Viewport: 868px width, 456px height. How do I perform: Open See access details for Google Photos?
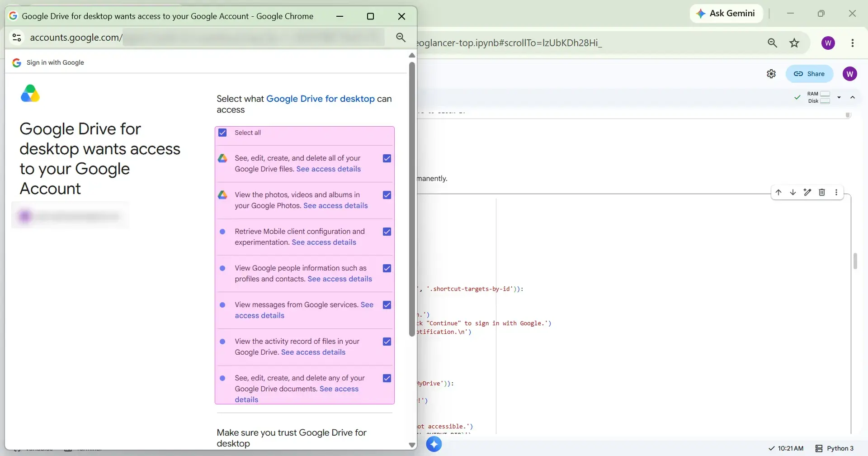click(335, 206)
